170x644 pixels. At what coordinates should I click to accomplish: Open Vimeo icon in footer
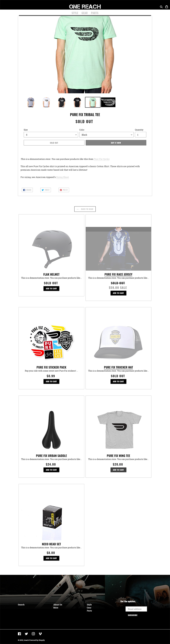pyautogui.click(x=40, y=634)
